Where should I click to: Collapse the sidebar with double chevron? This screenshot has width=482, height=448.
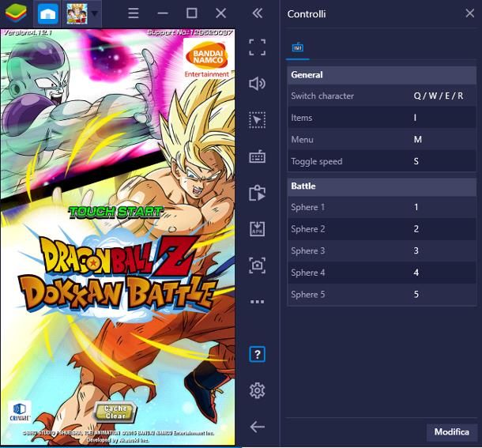[258, 13]
